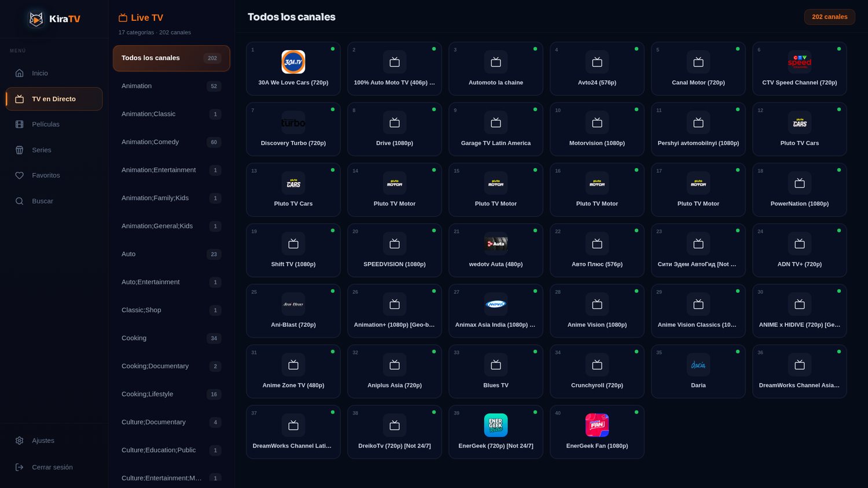The height and width of the screenshot is (488, 868).
Task: Choose the Classic;Shop category
Action: tap(171, 310)
